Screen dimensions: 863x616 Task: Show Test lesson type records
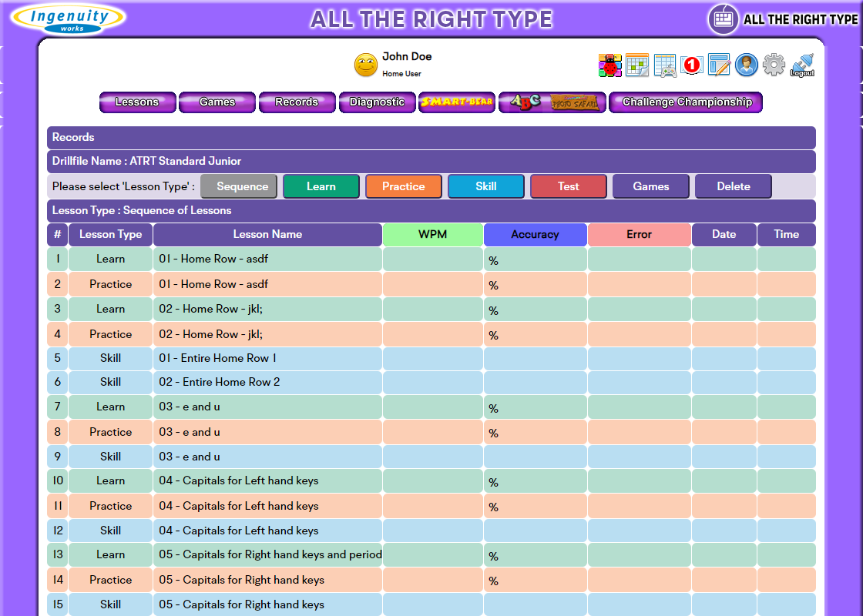pos(569,186)
